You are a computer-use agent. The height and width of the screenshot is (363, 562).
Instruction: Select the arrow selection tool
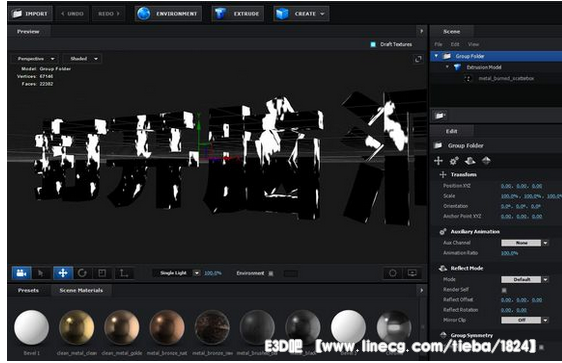(x=41, y=273)
